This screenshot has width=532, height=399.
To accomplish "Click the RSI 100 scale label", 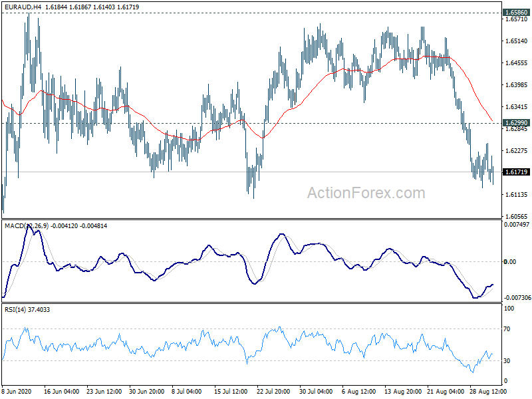I will tap(509, 309).
